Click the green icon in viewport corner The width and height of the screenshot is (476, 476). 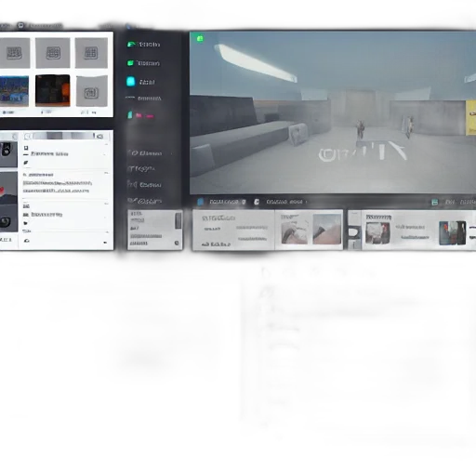tap(200, 38)
